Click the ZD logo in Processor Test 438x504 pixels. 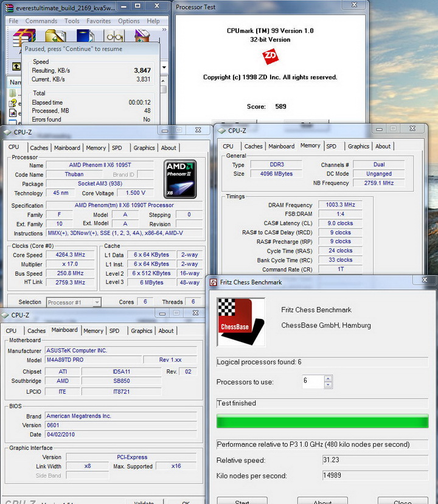(x=270, y=57)
